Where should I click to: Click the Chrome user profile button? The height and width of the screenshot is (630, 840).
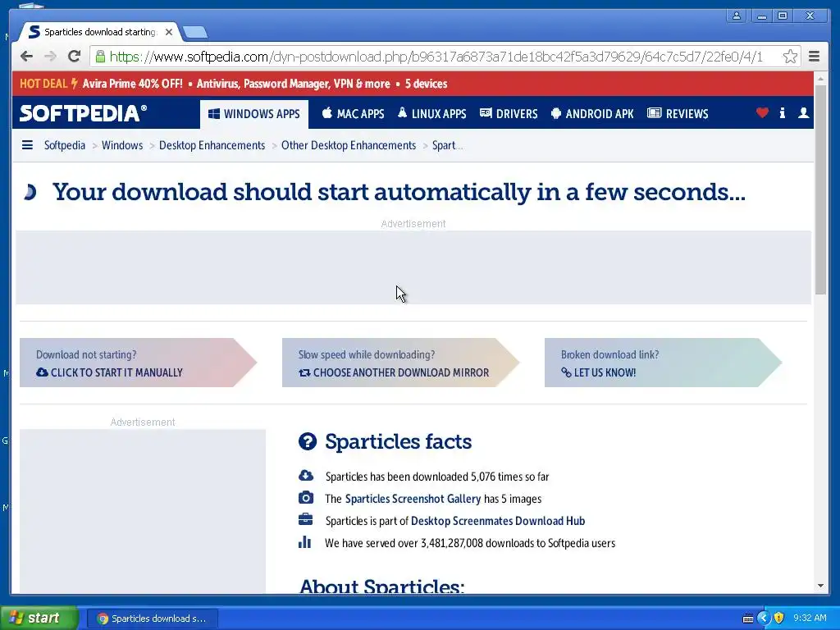pyautogui.click(x=737, y=16)
